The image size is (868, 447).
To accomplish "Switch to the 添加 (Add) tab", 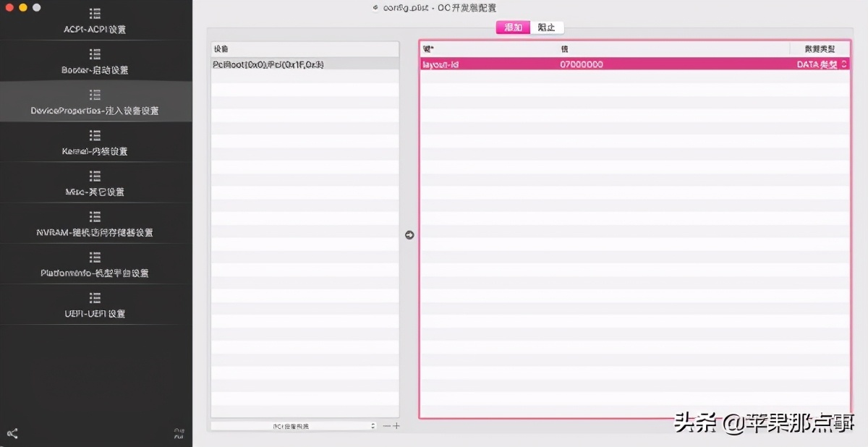I will tap(513, 27).
